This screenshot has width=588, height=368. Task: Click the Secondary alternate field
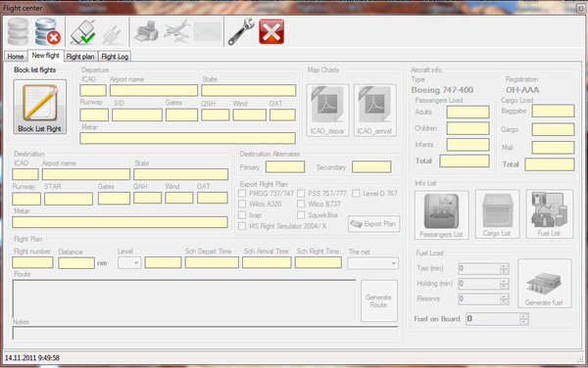point(371,167)
